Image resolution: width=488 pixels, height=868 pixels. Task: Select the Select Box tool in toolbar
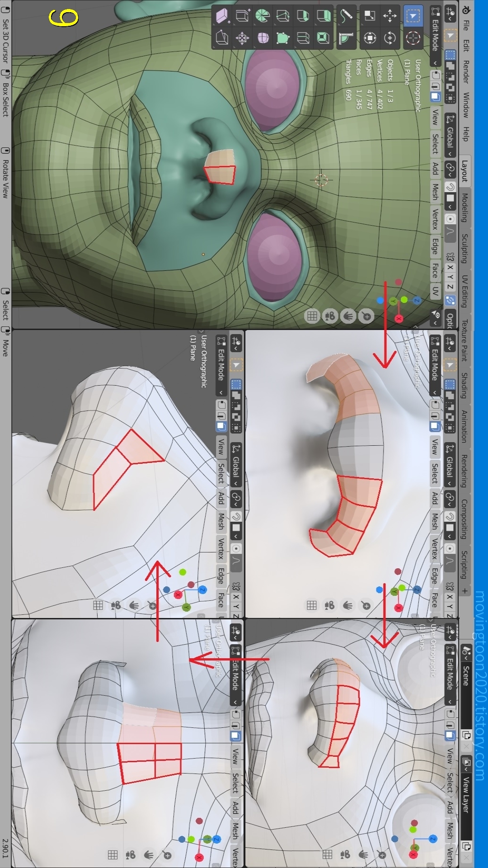tap(413, 16)
